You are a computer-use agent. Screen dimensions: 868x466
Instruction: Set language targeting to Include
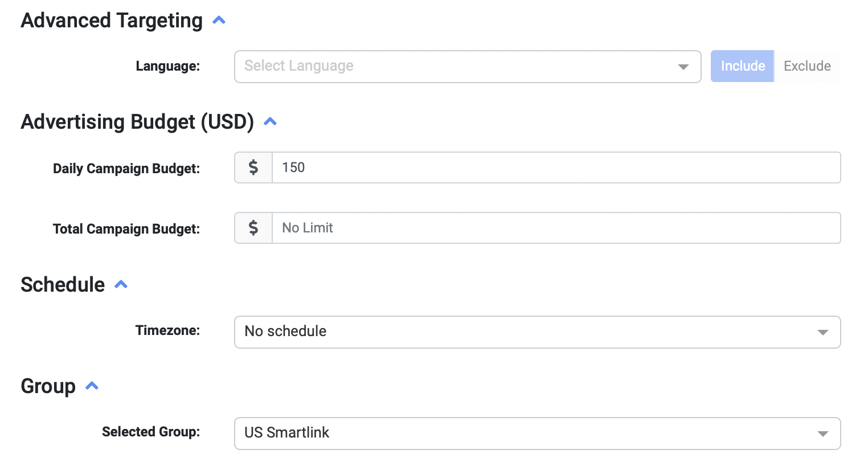click(x=742, y=66)
